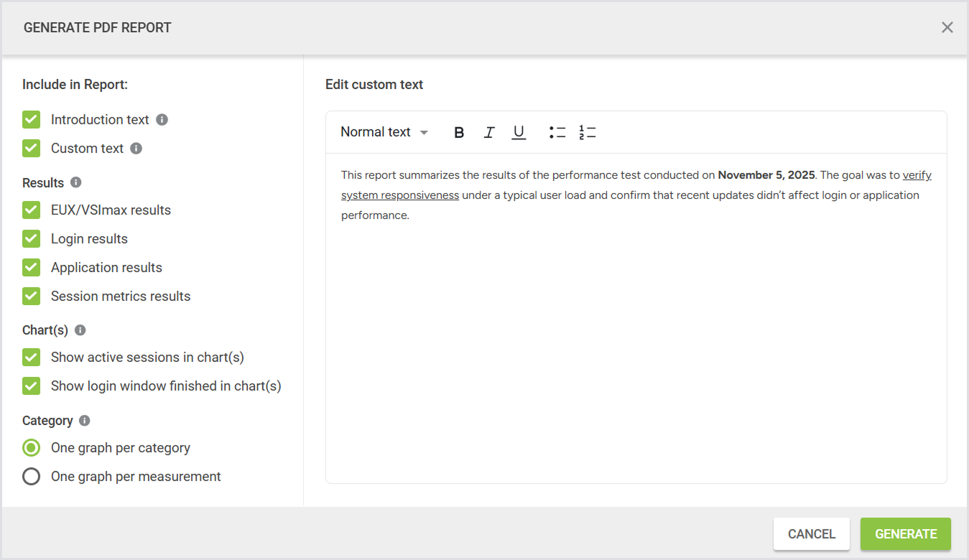Screen dimensions: 969x560
Task: Toggle bold formatting in the editor toolbar
Action: [459, 132]
